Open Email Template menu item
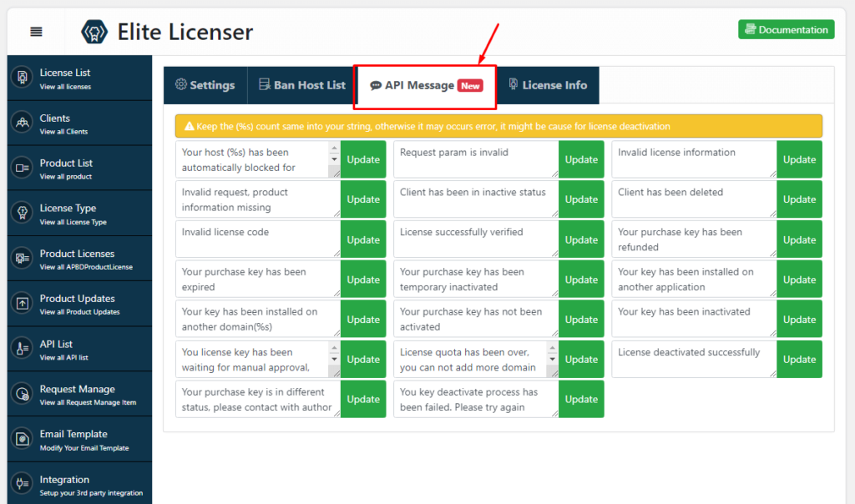855x504 pixels. click(79, 439)
